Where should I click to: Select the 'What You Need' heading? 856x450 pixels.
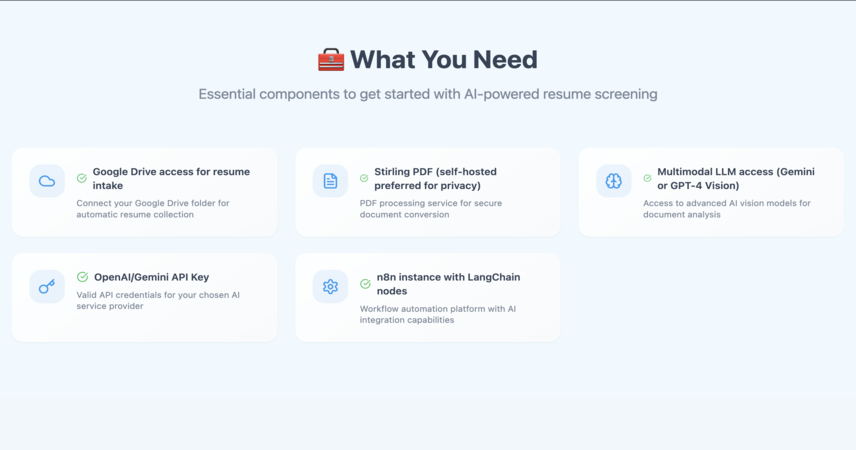[x=444, y=60]
